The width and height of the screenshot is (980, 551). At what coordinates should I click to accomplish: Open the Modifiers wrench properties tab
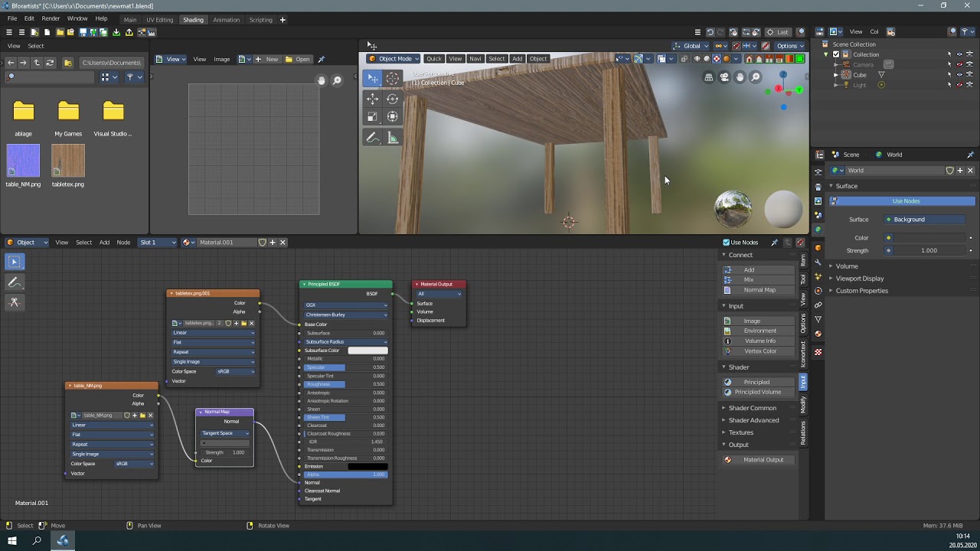tap(818, 262)
